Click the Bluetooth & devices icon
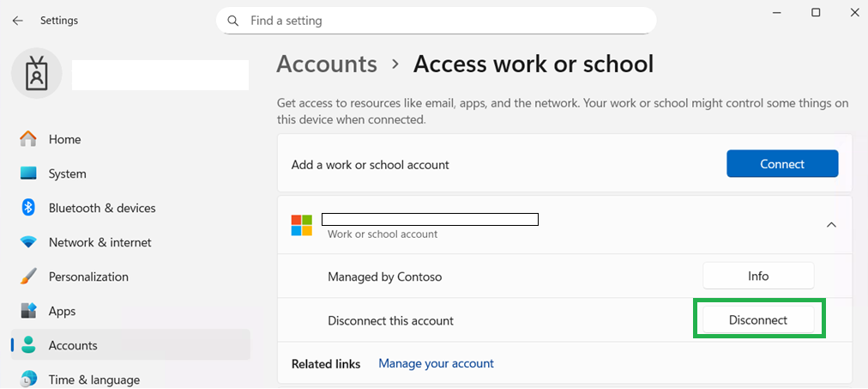Screen dimensions: 868x389 (x=28, y=208)
